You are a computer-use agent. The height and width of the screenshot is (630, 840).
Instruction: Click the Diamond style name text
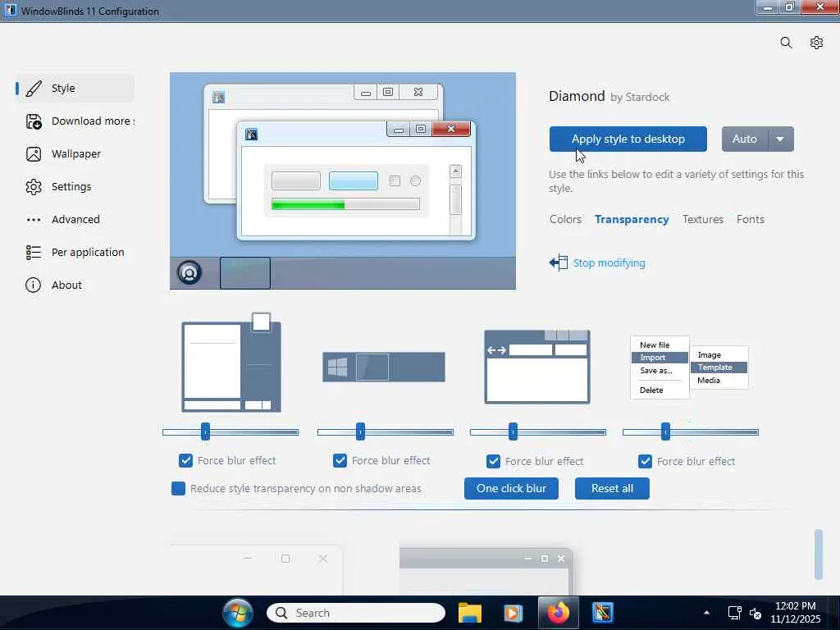pos(577,97)
